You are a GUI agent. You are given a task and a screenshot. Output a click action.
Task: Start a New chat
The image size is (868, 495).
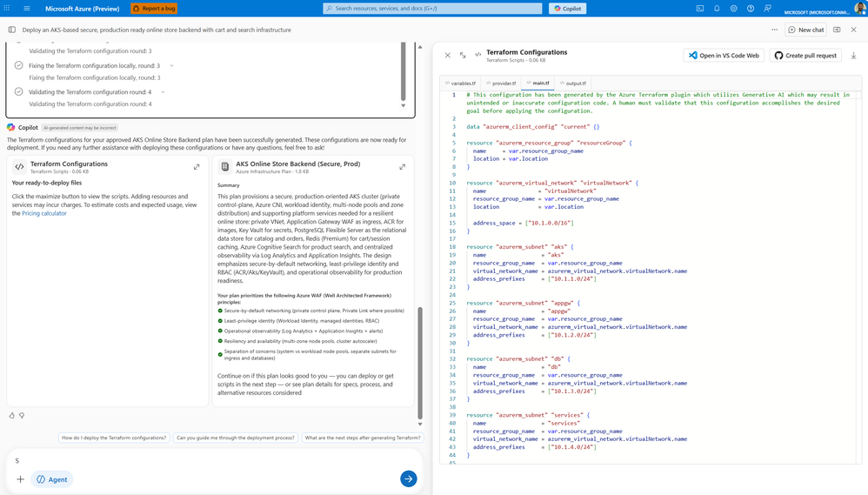(806, 30)
